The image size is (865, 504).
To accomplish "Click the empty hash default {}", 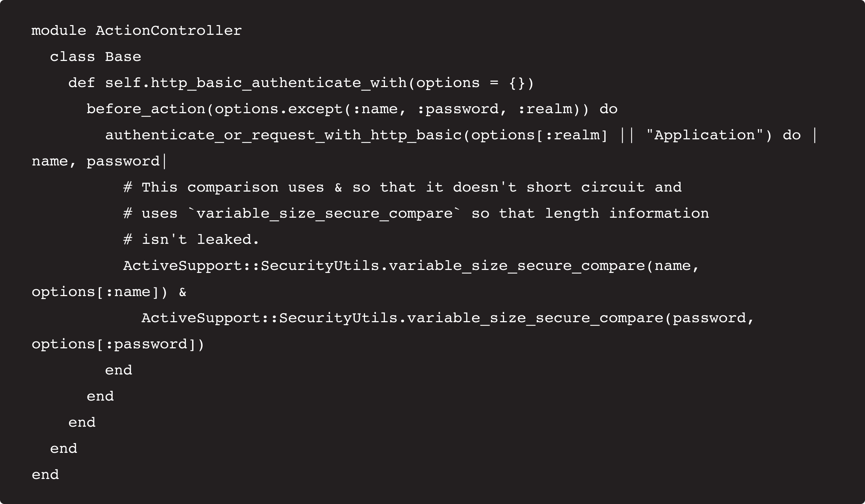I will [517, 83].
